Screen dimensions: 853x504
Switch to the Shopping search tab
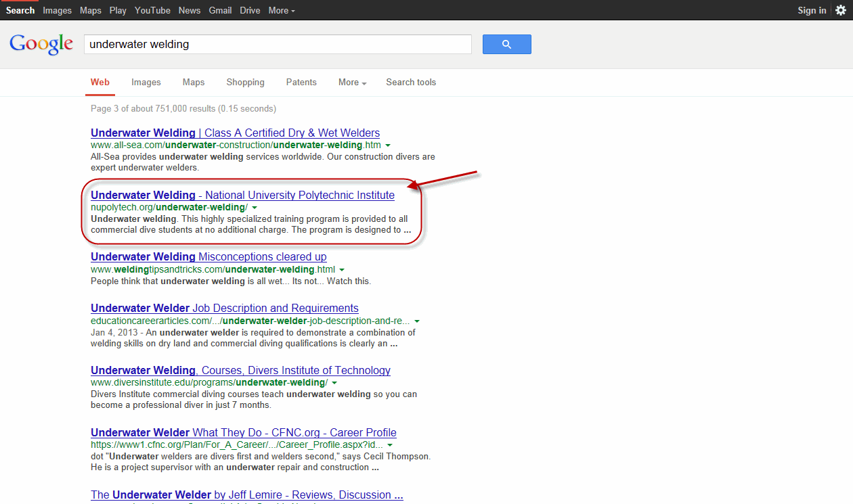245,83
